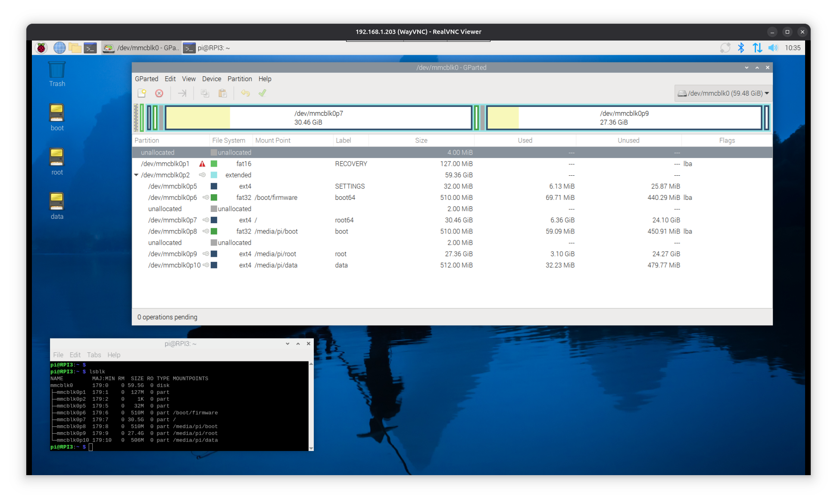Screen dimensions: 837x504
Task: Switch to pi@RPI3 terminal taskbar button
Action: coord(207,48)
